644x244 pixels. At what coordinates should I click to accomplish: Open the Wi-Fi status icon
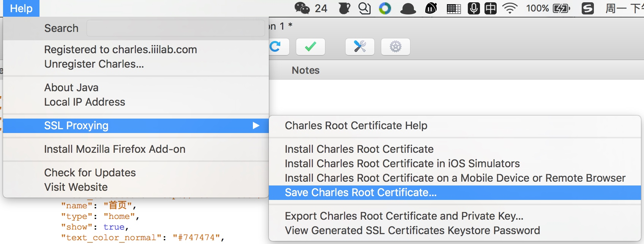point(510,8)
